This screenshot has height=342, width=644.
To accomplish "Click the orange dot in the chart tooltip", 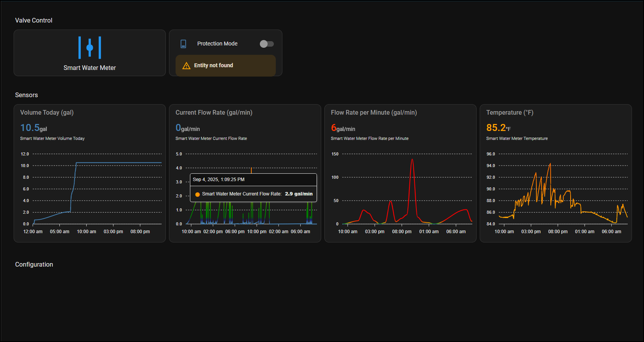I will (x=197, y=194).
